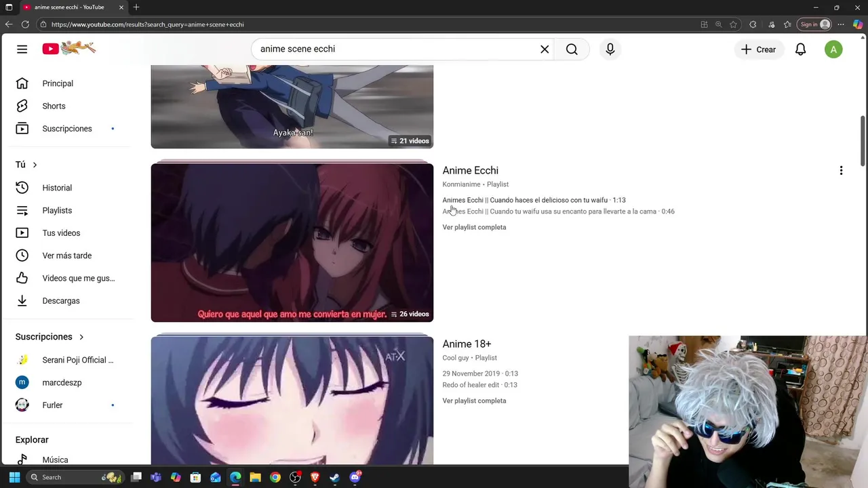Viewport: 868px width, 488px height.
Task: Open the Edge zoom magnifier in the address bar
Action: [x=719, y=24]
